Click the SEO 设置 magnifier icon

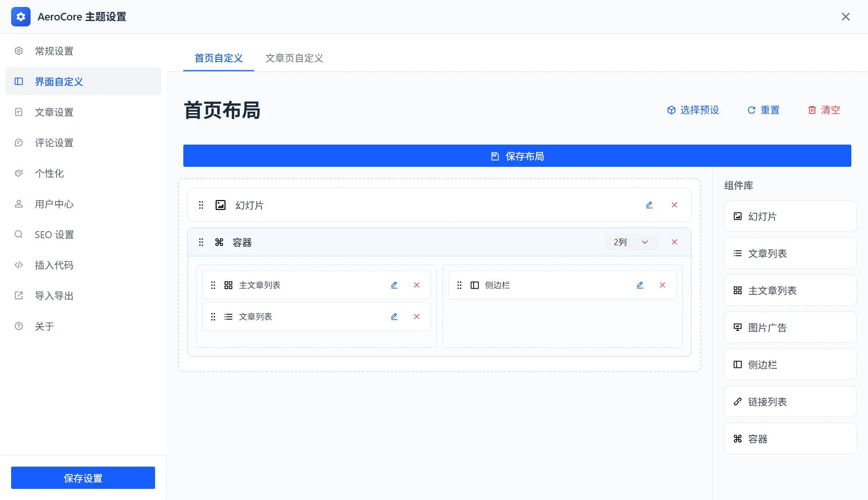click(19, 234)
